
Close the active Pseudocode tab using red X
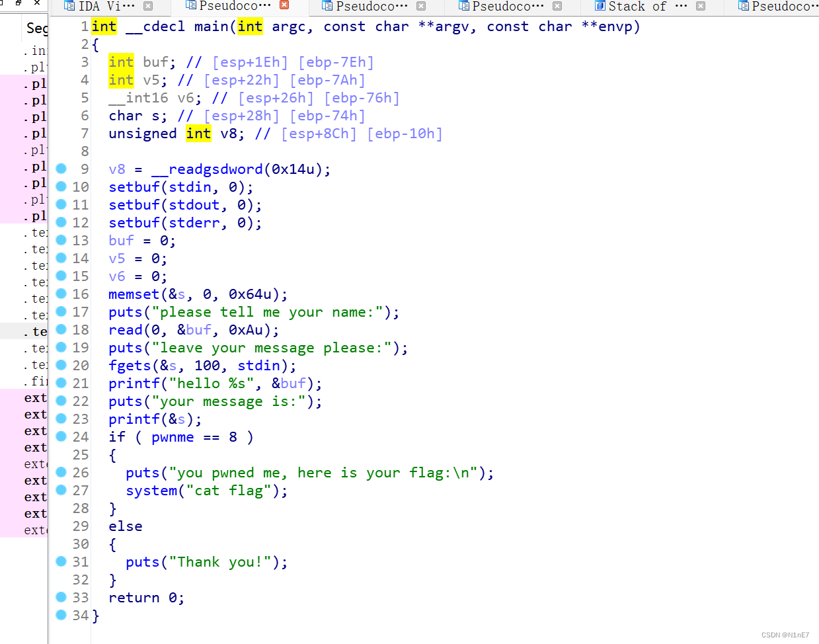284,5
